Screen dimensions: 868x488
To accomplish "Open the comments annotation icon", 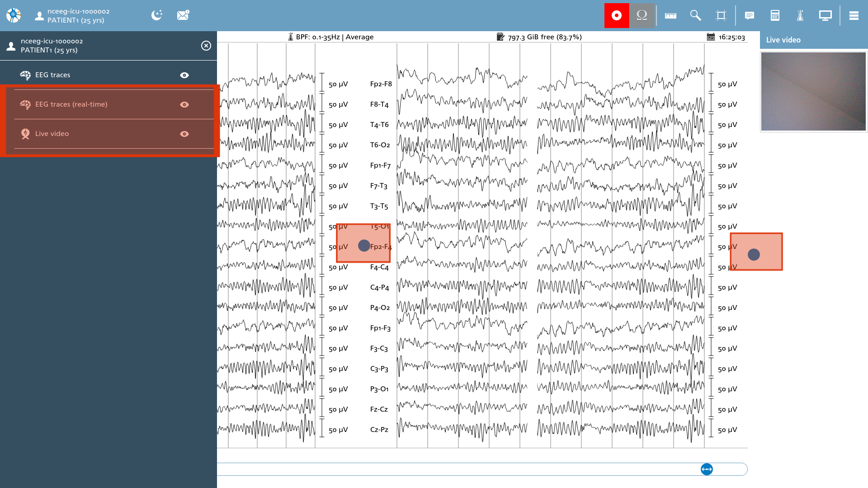I will 749,15.
